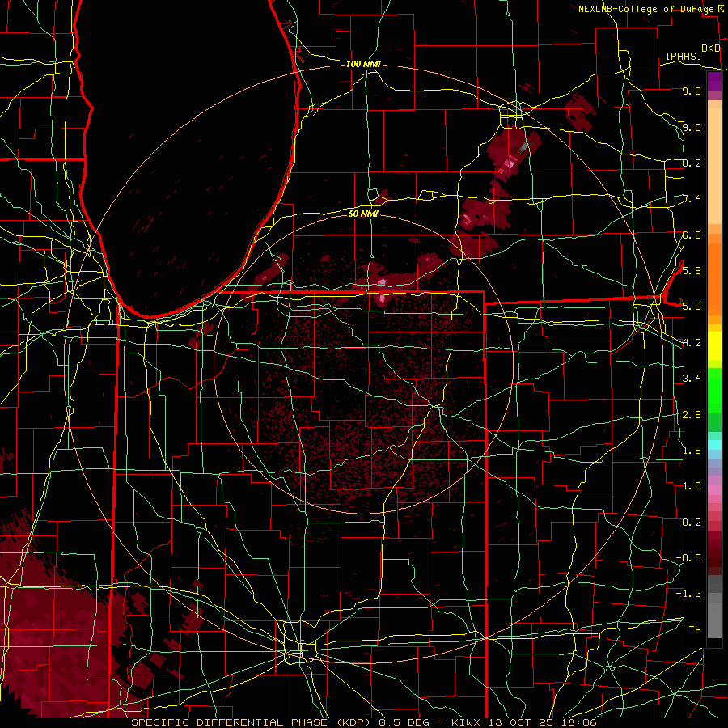The width and height of the screenshot is (728, 728).
Task: Click the 5.8 scale value
Action: coord(692,270)
